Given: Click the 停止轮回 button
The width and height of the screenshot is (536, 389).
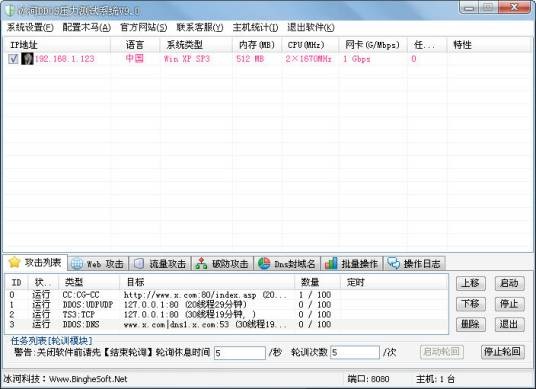Looking at the screenshot, I should point(502,352).
